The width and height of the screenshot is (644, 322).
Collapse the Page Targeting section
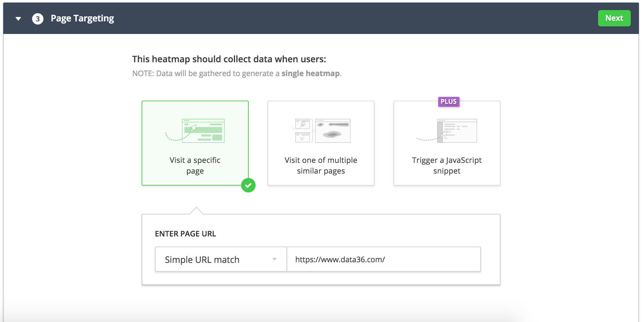click(x=18, y=18)
